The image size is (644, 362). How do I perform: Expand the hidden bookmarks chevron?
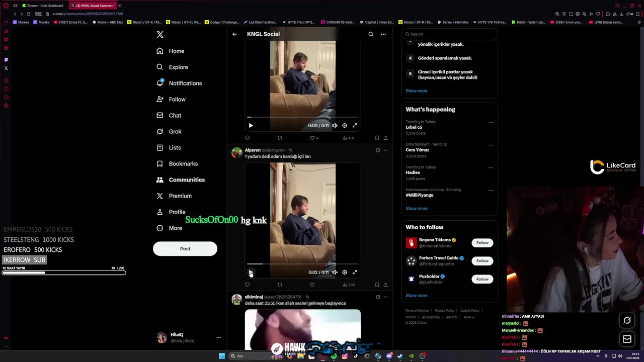(639, 22)
